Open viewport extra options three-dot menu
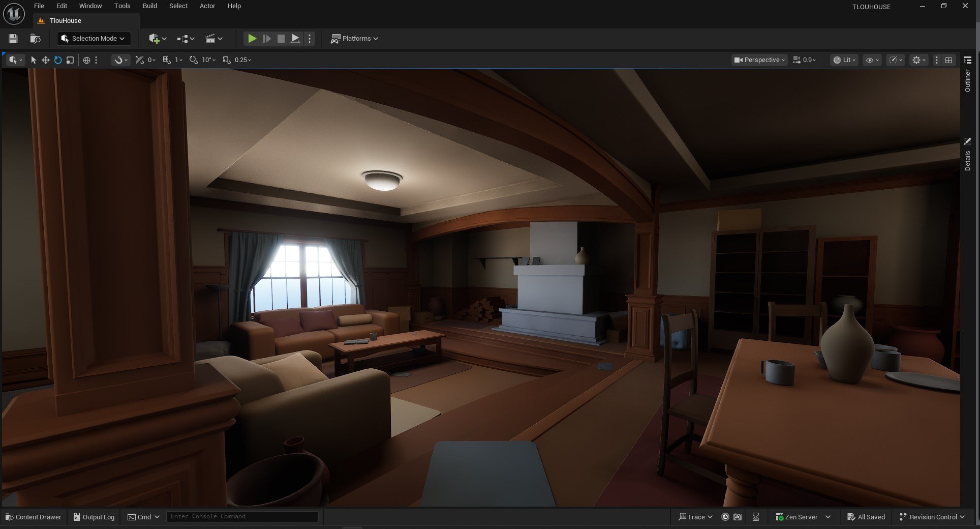The height and width of the screenshot is (529, 980). [x=936, y=60]
